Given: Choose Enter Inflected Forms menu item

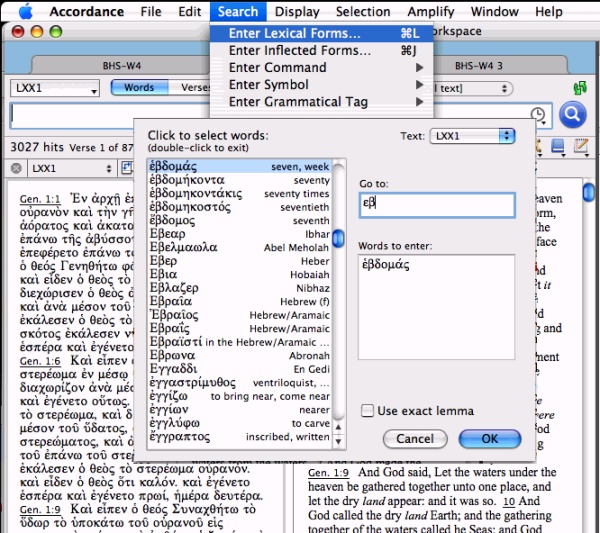Looking at the screenshot, I should [321, 51].
